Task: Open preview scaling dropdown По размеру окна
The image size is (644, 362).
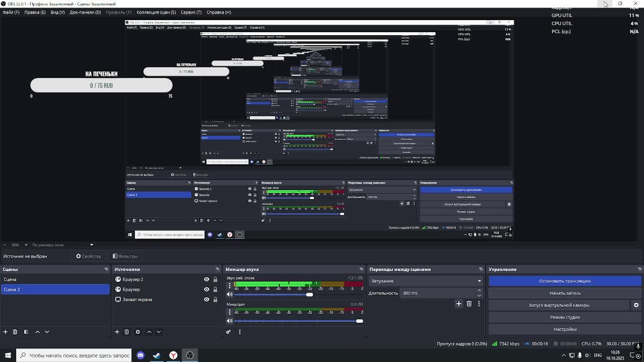Action: point(63,245)
